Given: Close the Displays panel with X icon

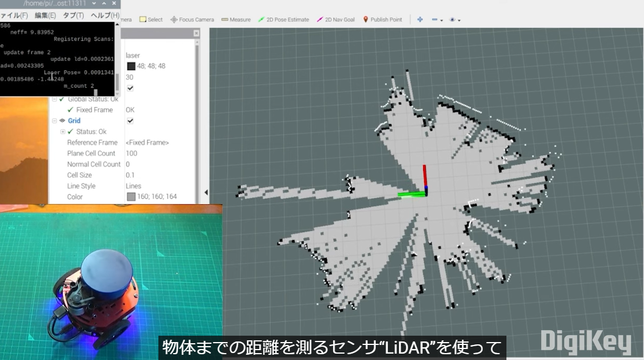Looking at the screenshot, I should pyautogui.click(x=196, y=34).
